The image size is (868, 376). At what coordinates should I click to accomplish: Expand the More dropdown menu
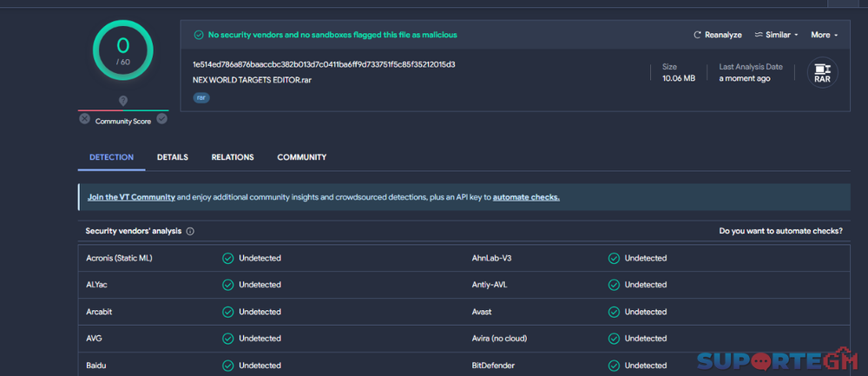pos(824,35)
